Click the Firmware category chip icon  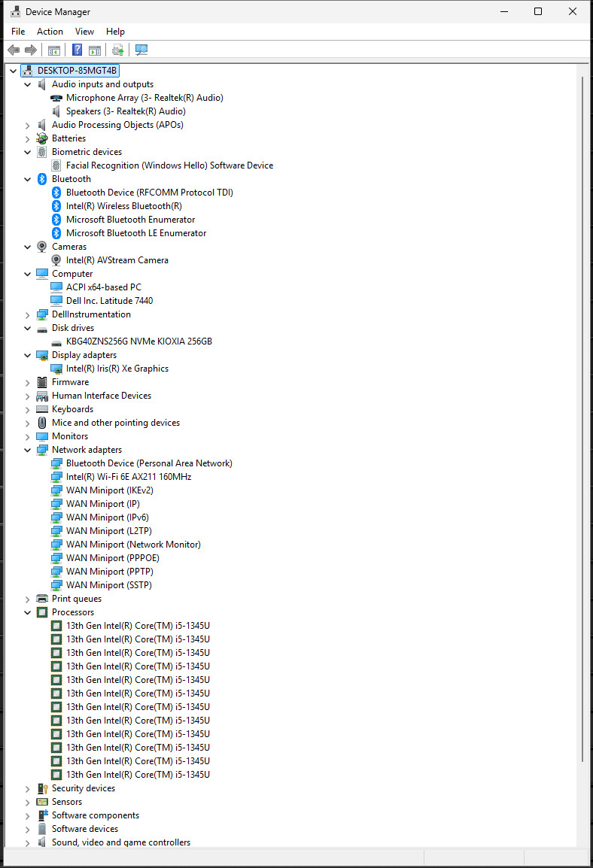(x=42, y=382)
